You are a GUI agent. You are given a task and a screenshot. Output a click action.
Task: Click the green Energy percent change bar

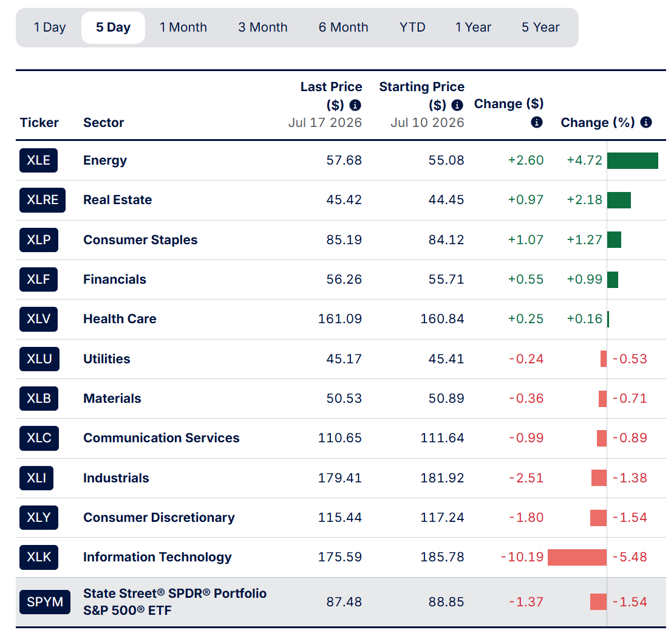[x=633, y=160]
